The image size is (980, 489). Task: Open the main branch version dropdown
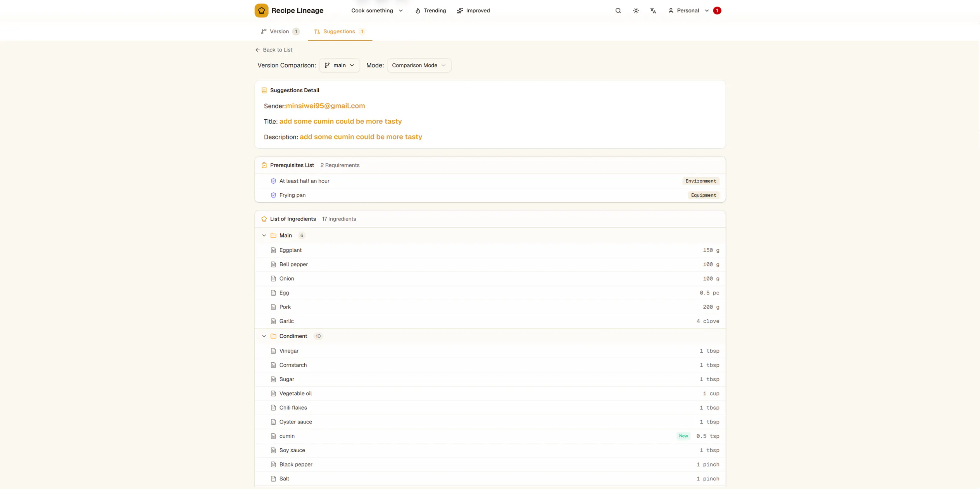click(x=339, y=65)
